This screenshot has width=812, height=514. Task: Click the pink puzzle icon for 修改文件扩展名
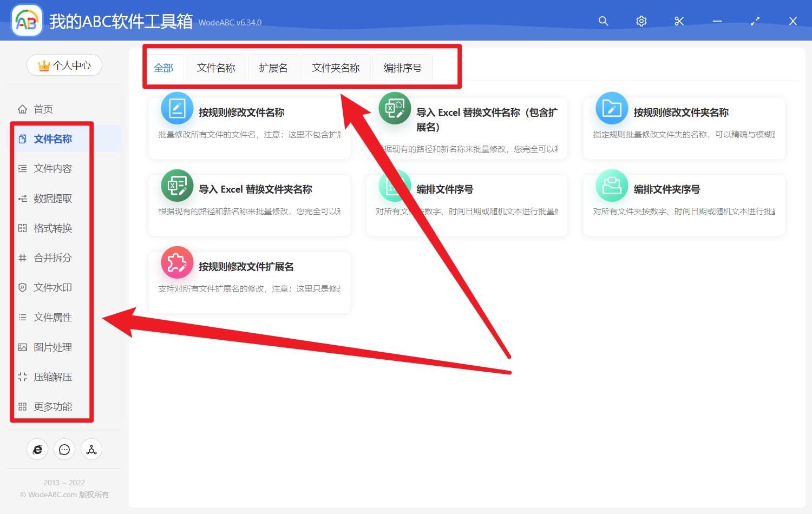(x=177, y=262)
